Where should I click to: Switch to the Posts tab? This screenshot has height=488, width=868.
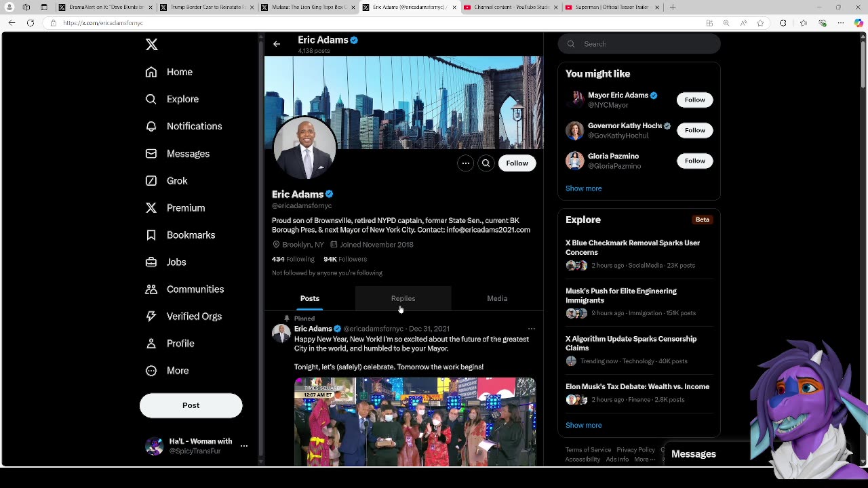[310, 298]
